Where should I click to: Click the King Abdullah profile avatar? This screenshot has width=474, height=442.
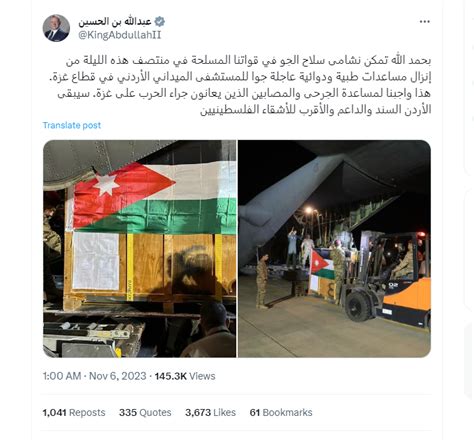pyautogui.click(x=56, y=28)
